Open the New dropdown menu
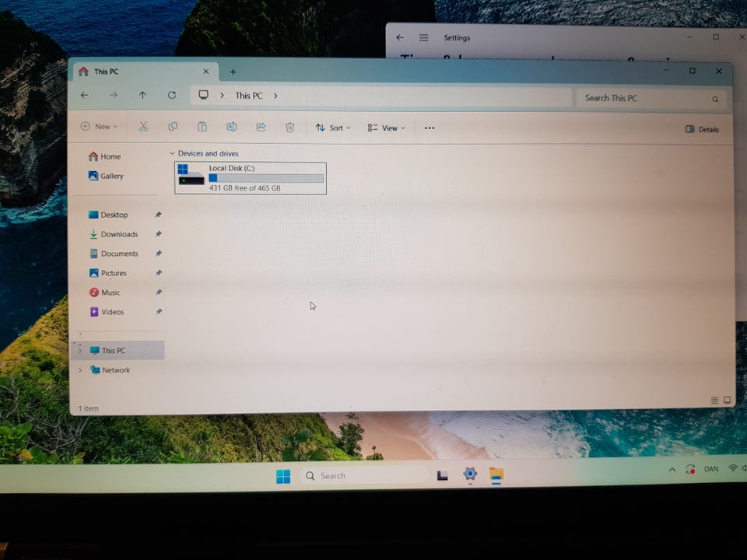 point(99,127)
